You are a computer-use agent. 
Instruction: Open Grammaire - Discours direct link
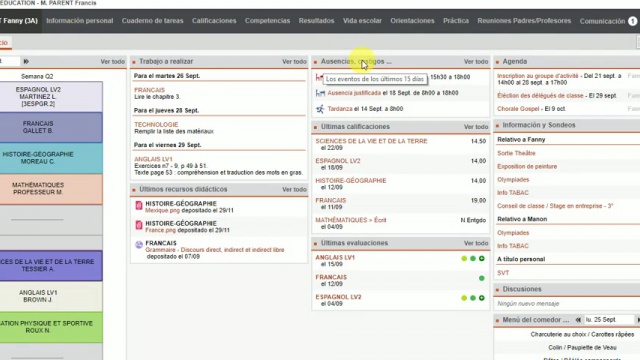pos(215,250)
